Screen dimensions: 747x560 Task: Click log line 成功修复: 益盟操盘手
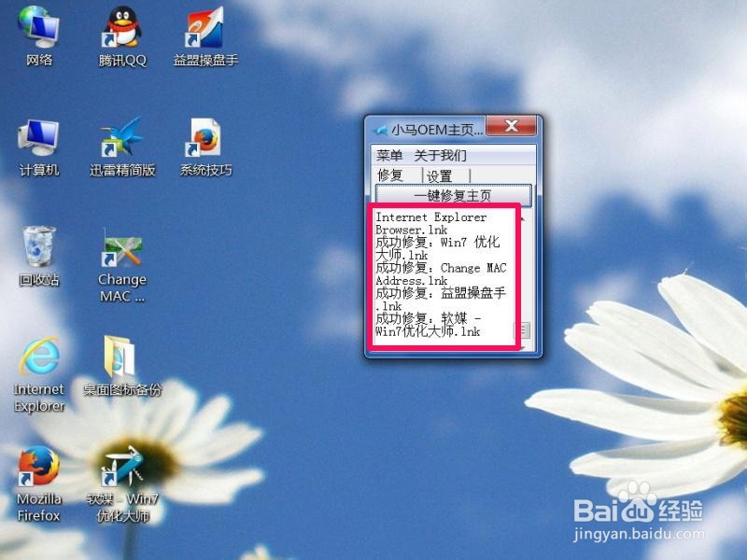[440, 293]
